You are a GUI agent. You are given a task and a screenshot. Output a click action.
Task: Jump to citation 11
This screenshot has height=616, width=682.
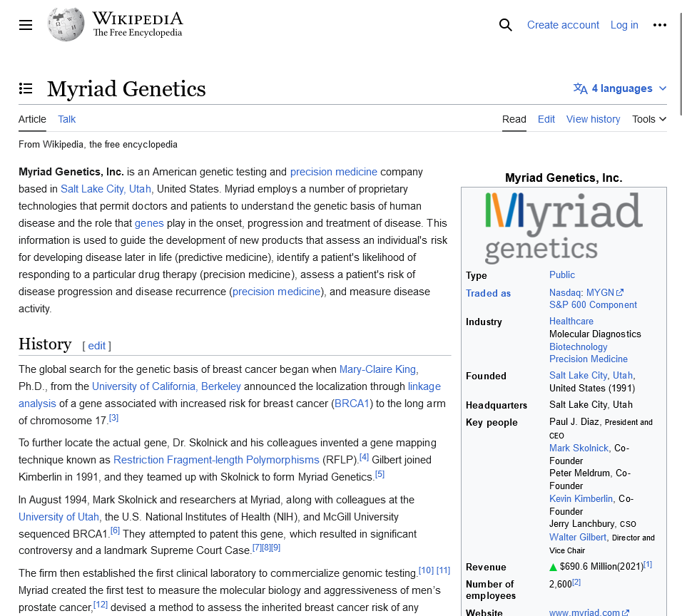pyautogui.click(x=443, y=570)
